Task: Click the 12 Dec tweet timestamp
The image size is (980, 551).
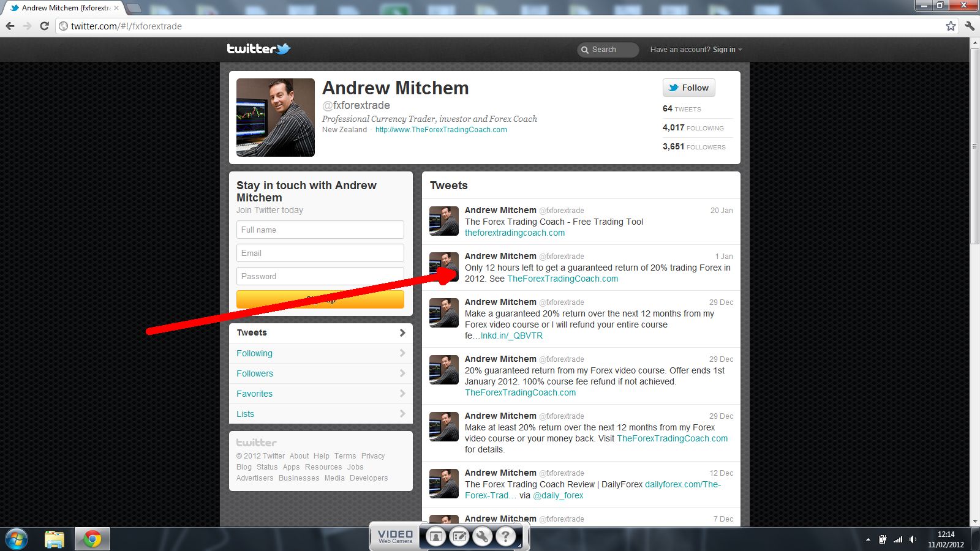Action: [721, 473]
